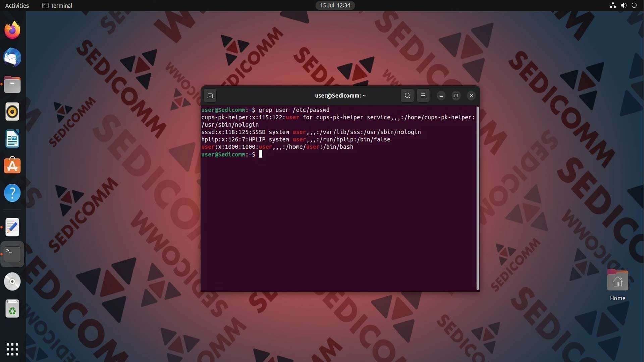Open the Text Editor dock icon
The height and width of the screenshot is (362, 644).
12,227
